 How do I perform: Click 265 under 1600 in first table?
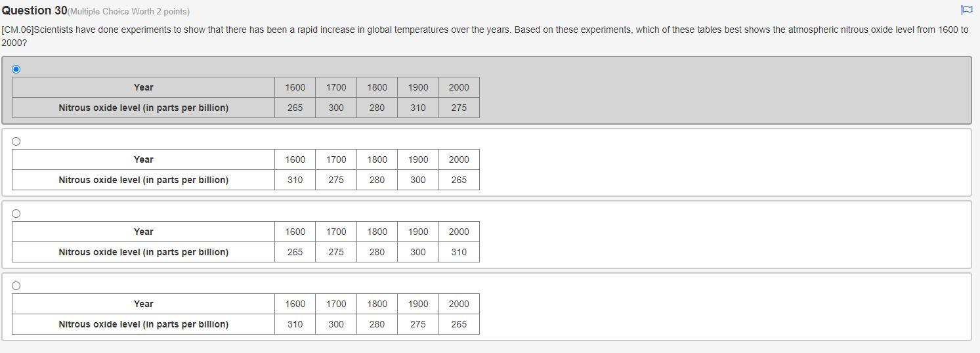point(295,108)
